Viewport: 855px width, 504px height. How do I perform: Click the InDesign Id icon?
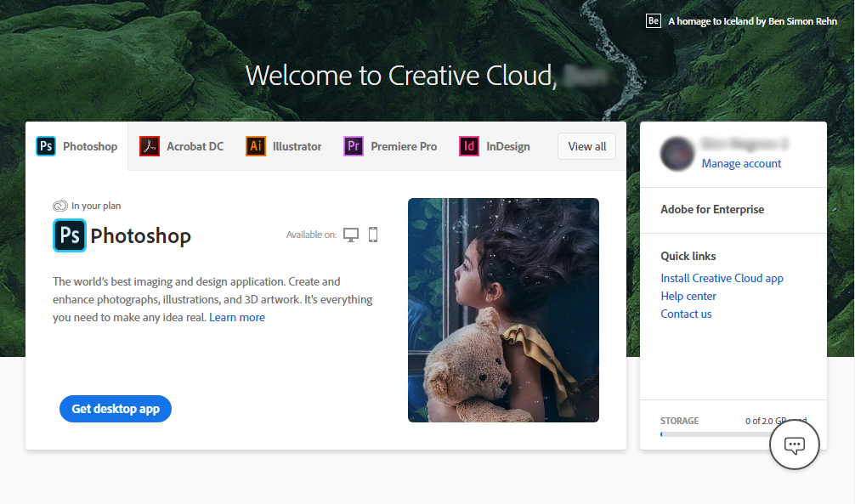[x=469, y=146]
